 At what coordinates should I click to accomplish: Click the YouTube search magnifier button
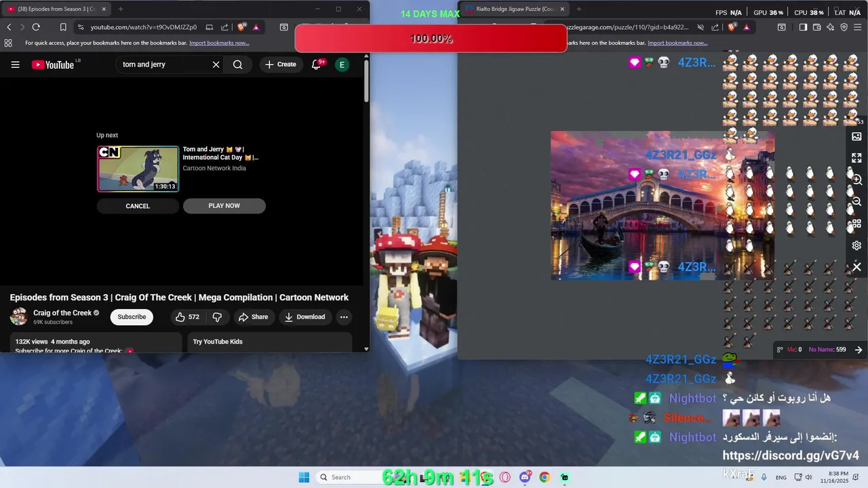click(x=238, y=64)
